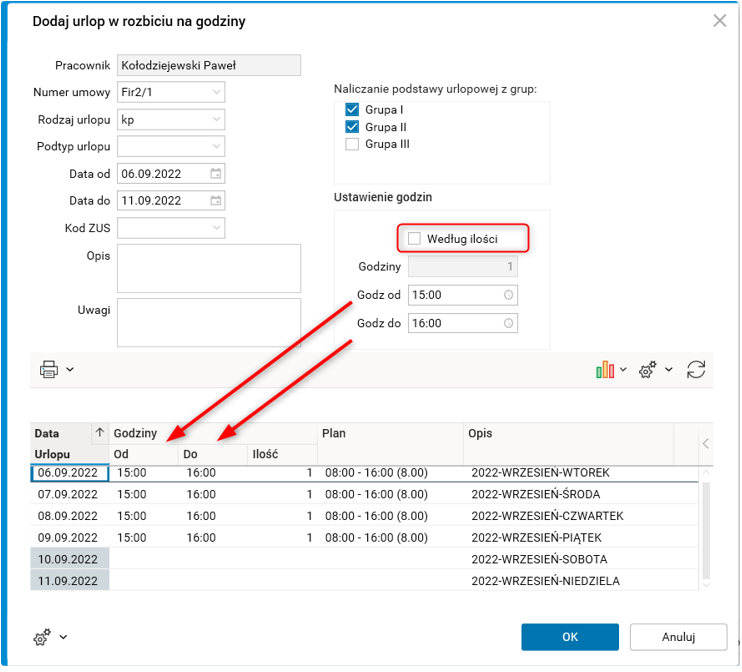Open the bottom-left gear settings icon
742x672 pixels.
42,637
